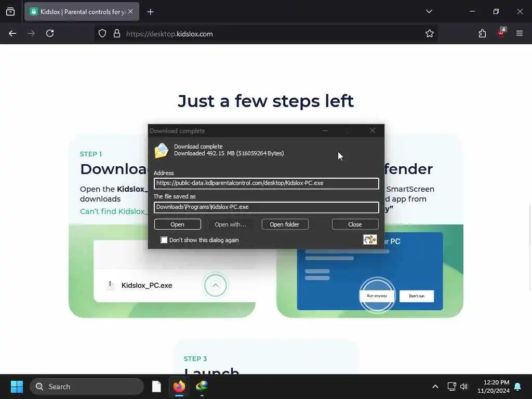This screenshot has height=399, width=532.
Task: Go forward to next page
Action: (31, 34)
